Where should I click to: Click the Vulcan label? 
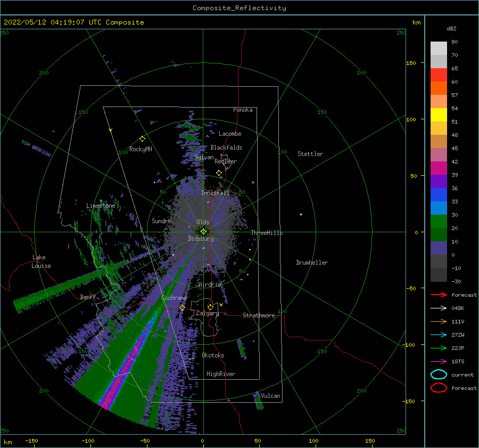tap(270, 396)
